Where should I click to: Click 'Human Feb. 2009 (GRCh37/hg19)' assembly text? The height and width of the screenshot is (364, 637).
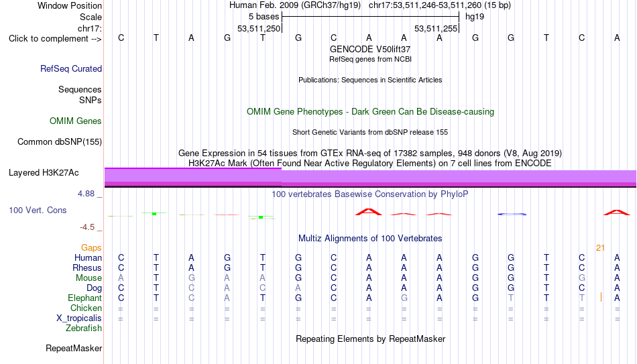(x=295, y=5)
